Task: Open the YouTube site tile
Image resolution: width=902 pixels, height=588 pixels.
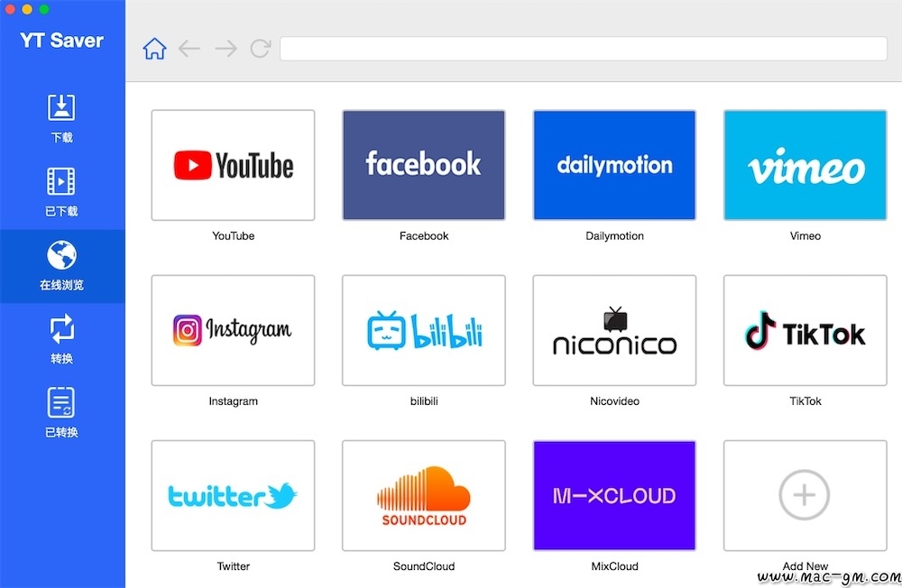Action: click(233, 165)
